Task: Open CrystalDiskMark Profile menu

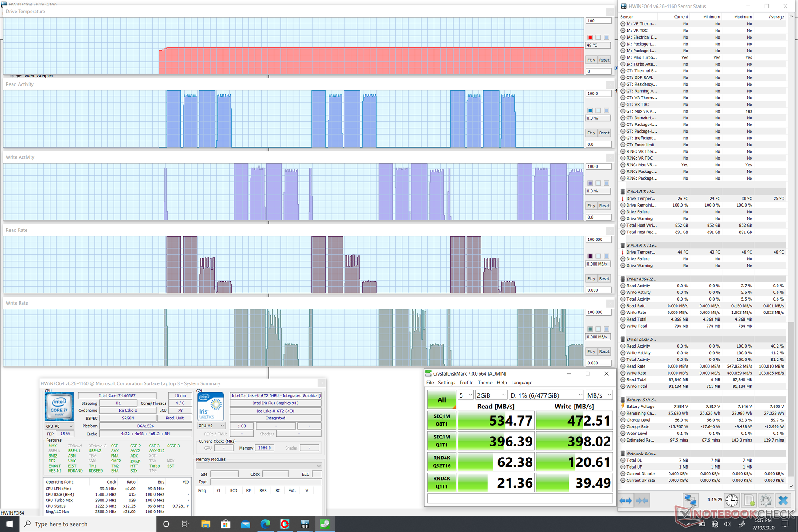Action: (x=466, y=383)
